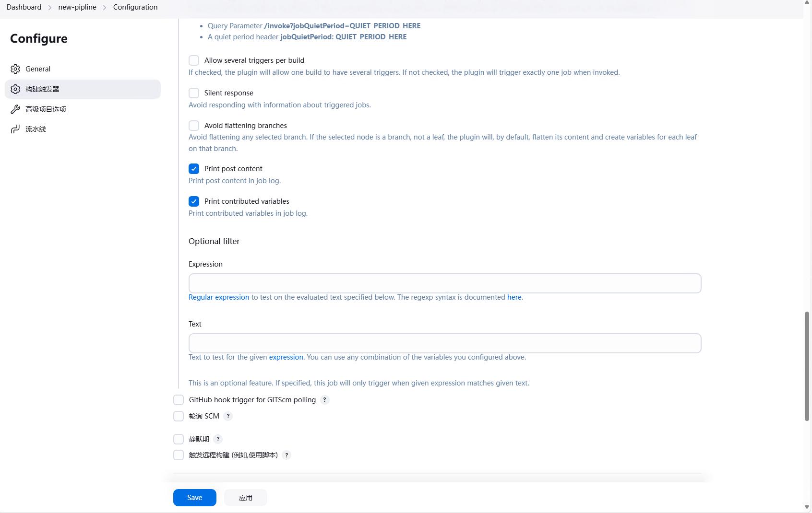Enable GitHub hook trigger for GITScm polling

[x=179, y=400]
